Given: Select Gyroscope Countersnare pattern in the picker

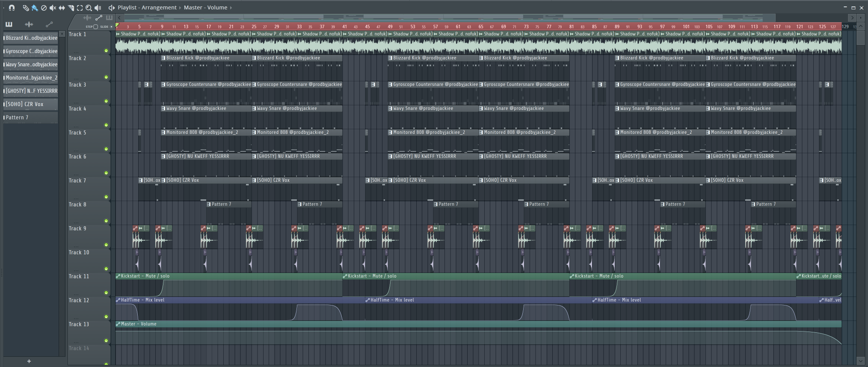Looking at the screenshot, I should click(30, 51).
